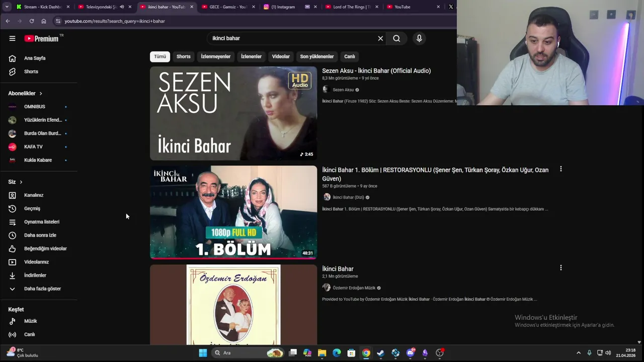The image size is (644, 362).
Task: Open Discord from the taskbar
Action: [x=410, y=353]
